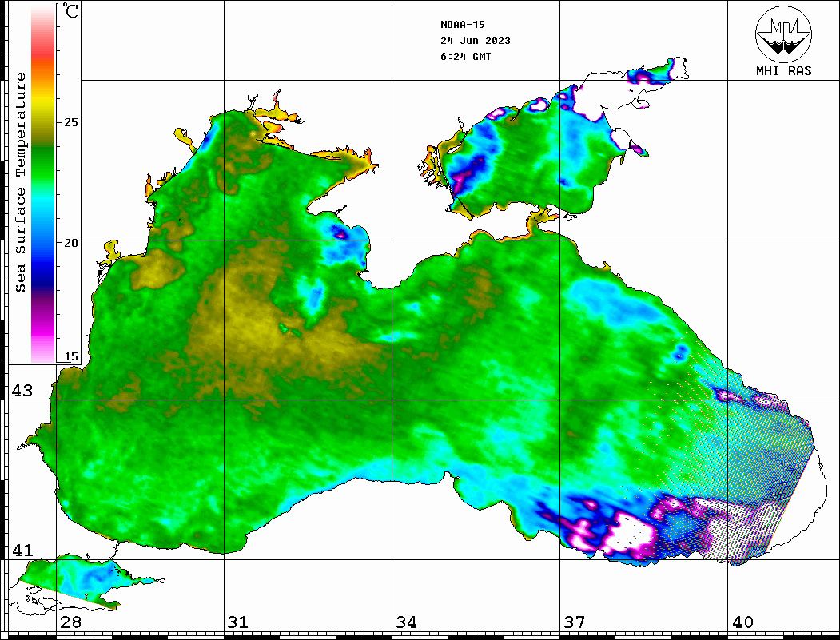Click the longitude label '37'
The width and height of the screenshot is (840, 640).
point(575,622)
